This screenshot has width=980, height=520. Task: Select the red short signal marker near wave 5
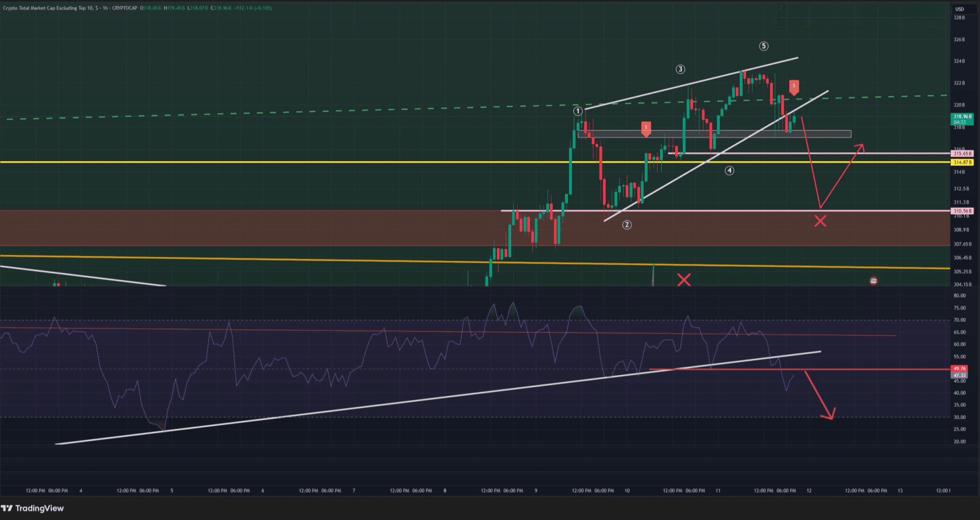(x=793, y=87)
